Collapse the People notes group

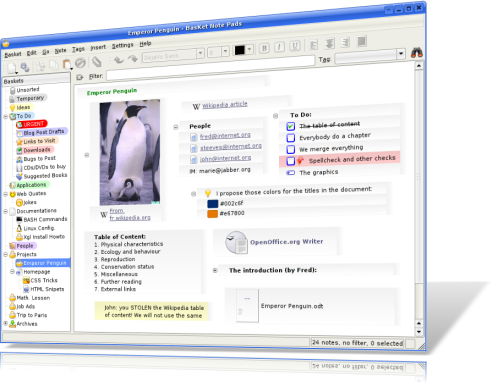coord(176,127)
